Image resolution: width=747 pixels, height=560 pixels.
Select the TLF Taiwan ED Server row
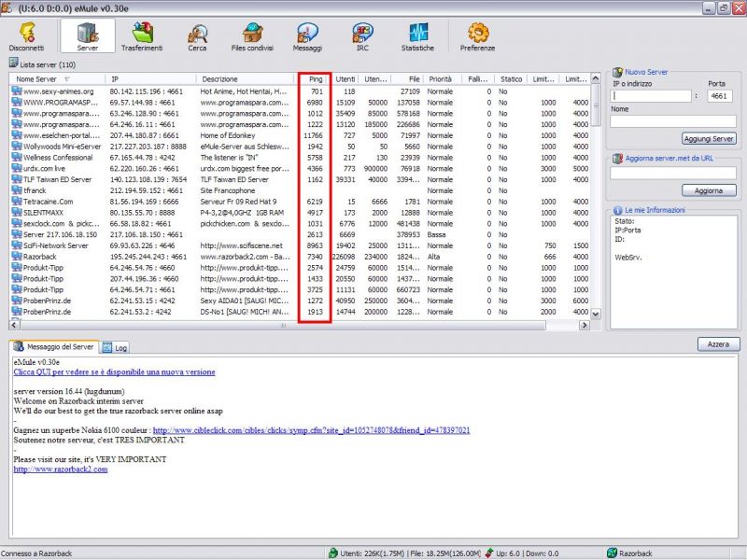click(300, 179)
